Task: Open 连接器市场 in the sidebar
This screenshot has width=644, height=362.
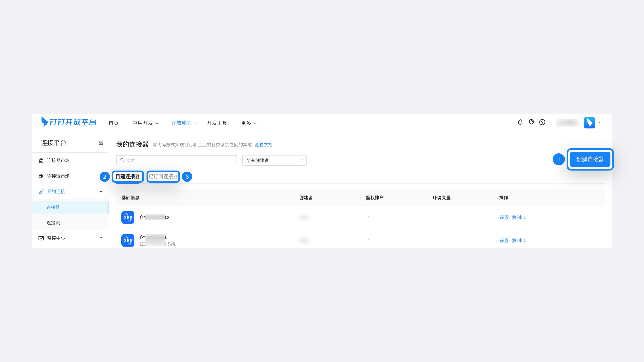Action: 58,160
